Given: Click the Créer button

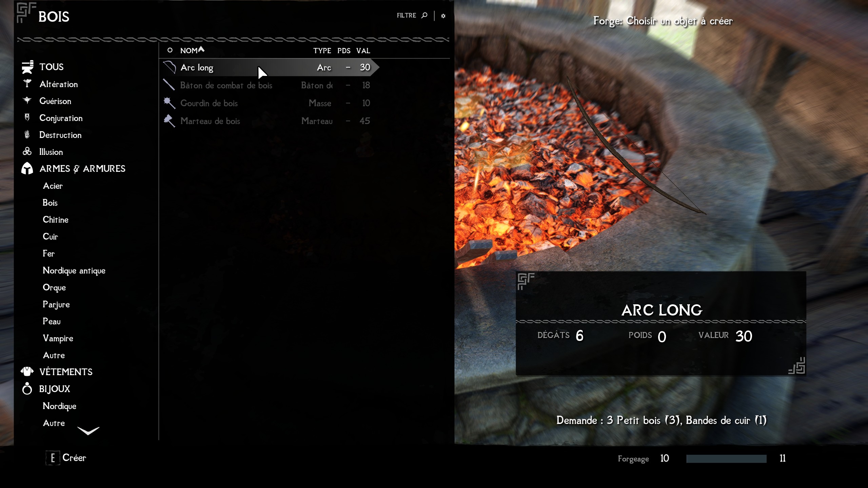Looking at the screenshot, I should point(74,457).
